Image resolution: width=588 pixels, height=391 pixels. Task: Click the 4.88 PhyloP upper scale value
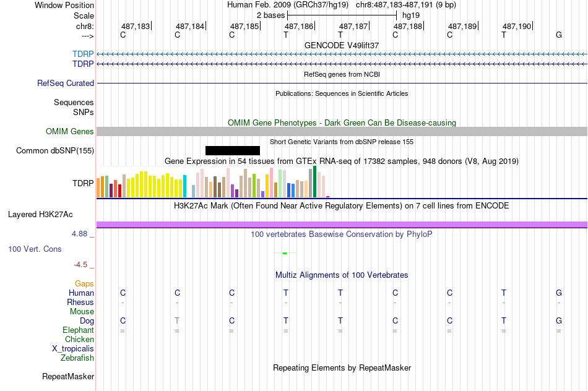(x=79, y=234)
